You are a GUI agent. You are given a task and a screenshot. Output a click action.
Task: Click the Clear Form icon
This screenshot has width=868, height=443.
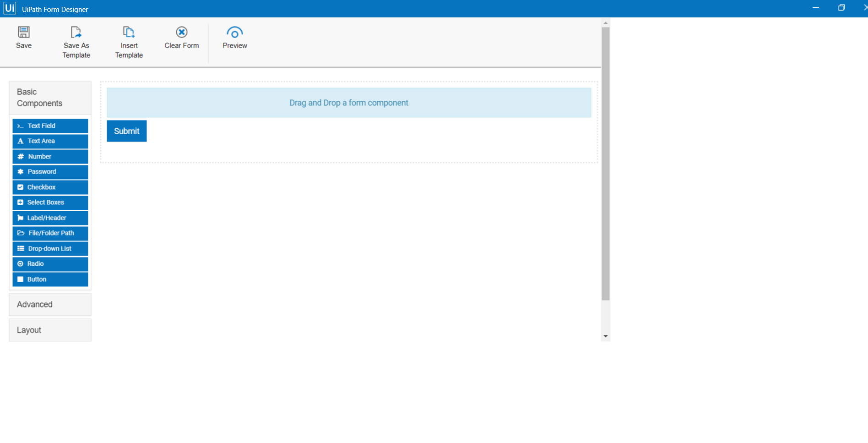pos(182,32)
